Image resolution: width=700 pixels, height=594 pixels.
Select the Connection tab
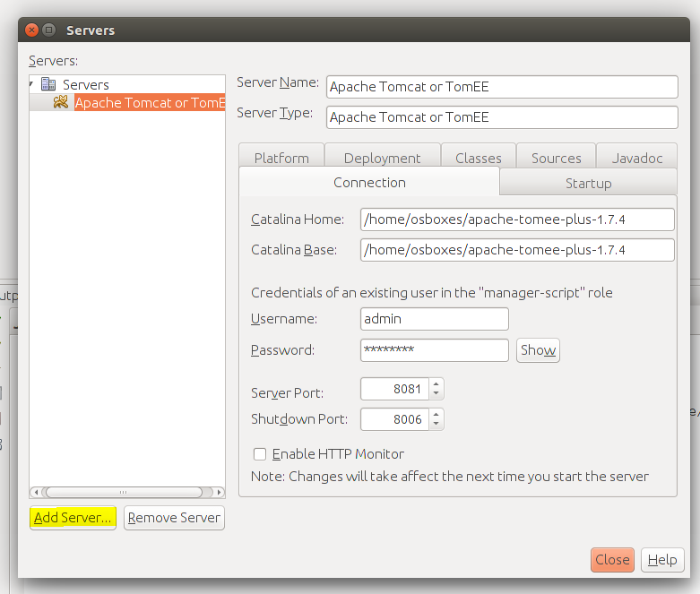369,182
